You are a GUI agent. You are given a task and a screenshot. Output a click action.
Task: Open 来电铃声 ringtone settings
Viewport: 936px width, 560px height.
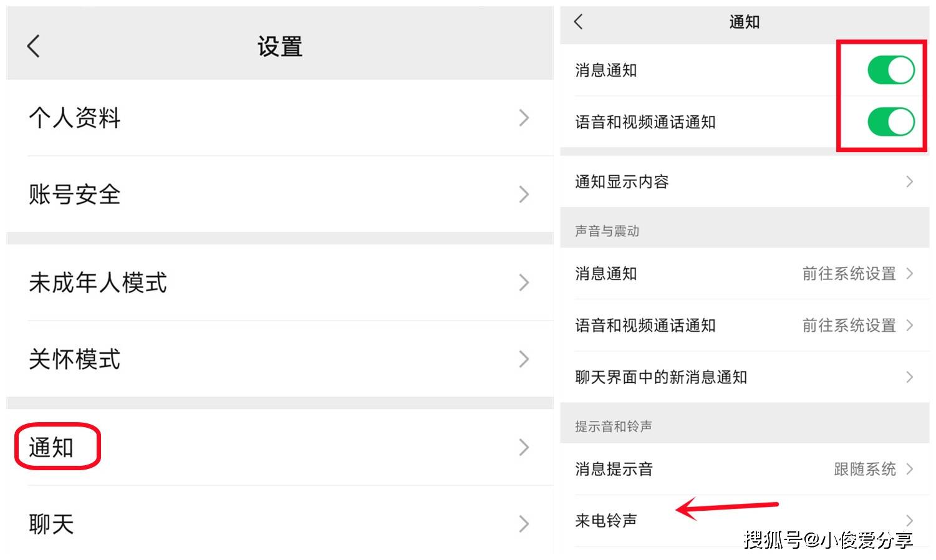606,521
